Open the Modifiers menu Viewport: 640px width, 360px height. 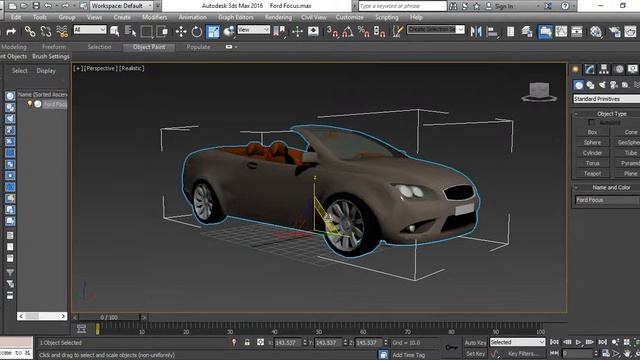pyautogui.click(x=154, y=17)
